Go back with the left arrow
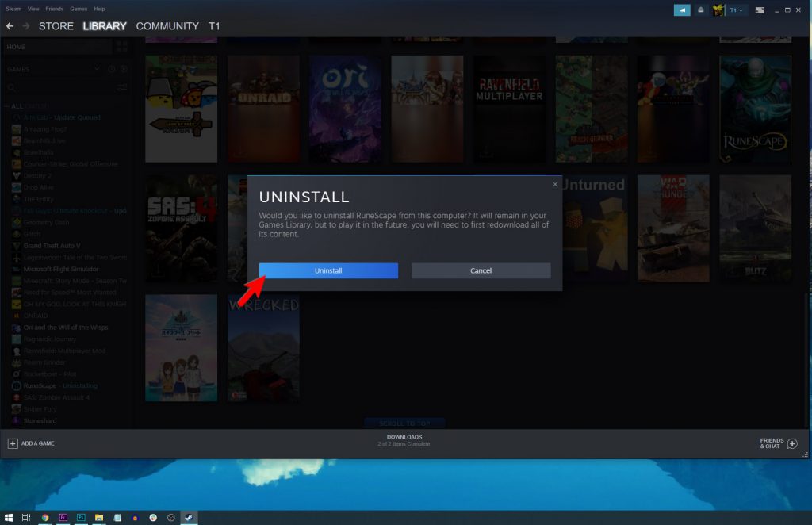 click(x=10, y=26)
